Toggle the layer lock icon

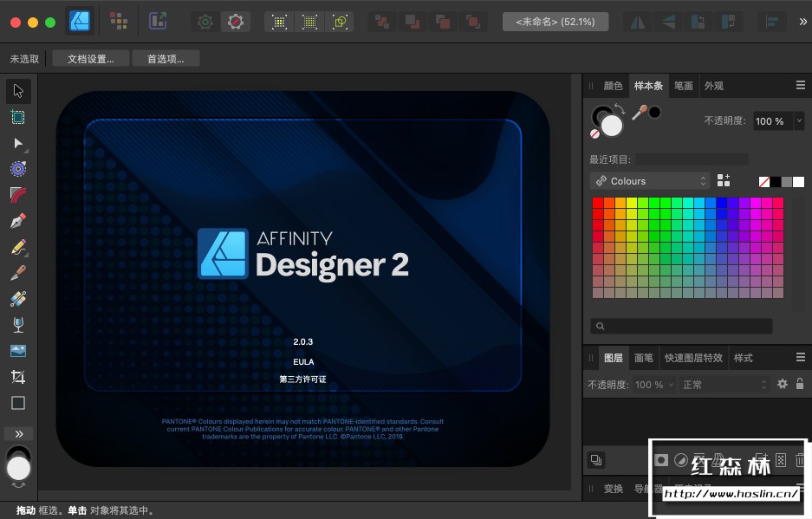[x=800, y=384]
